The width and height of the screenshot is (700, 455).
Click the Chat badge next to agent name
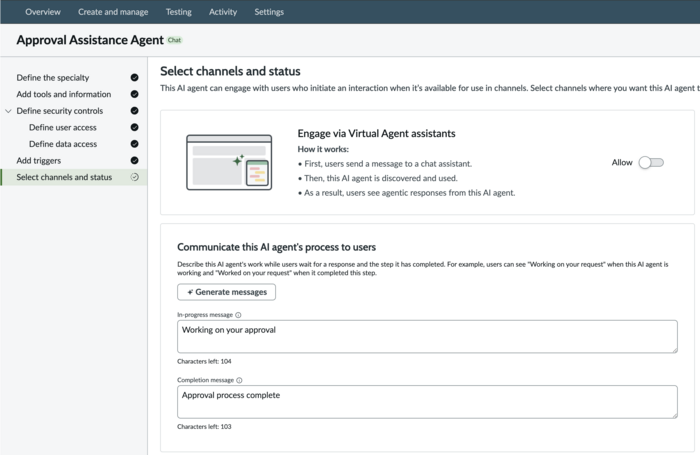[x=175, y=40]
